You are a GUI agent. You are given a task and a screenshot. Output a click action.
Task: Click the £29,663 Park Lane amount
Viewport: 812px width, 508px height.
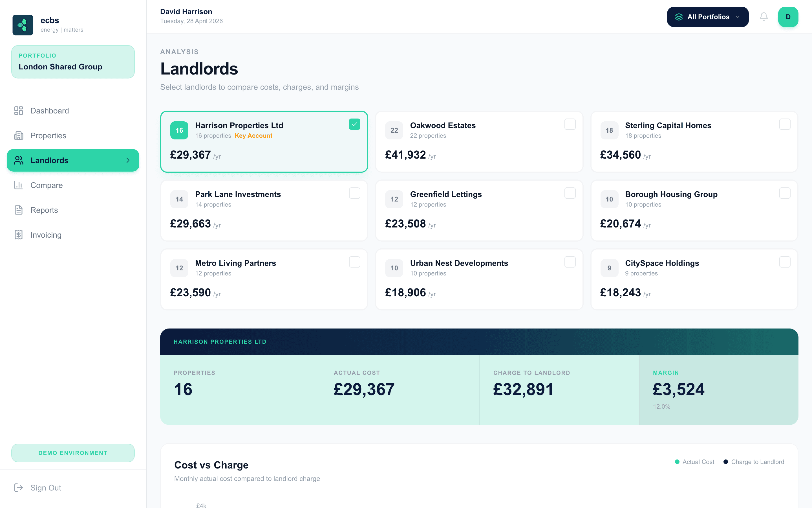(x=190, y=224)
